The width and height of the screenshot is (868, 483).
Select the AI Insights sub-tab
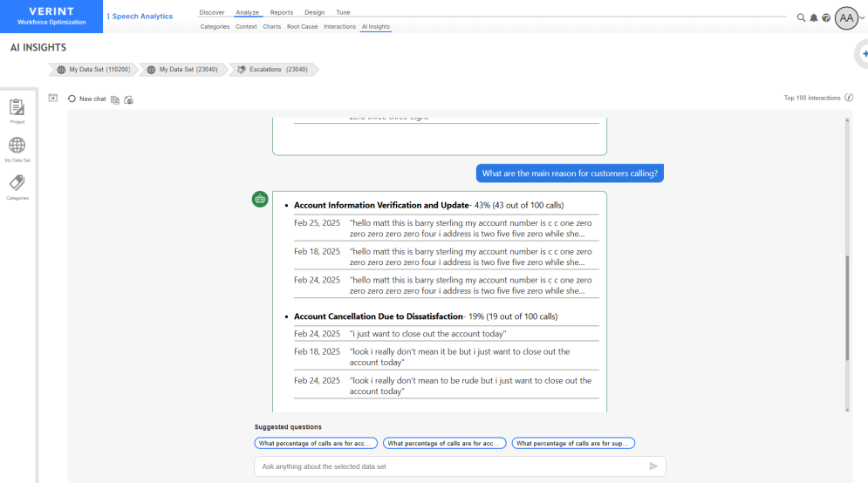point(376,26)
